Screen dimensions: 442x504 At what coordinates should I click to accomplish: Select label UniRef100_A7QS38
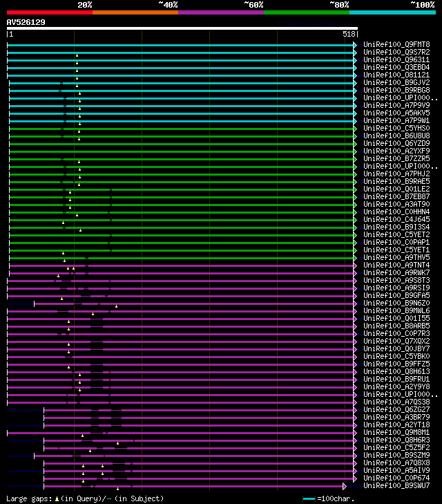396,402
